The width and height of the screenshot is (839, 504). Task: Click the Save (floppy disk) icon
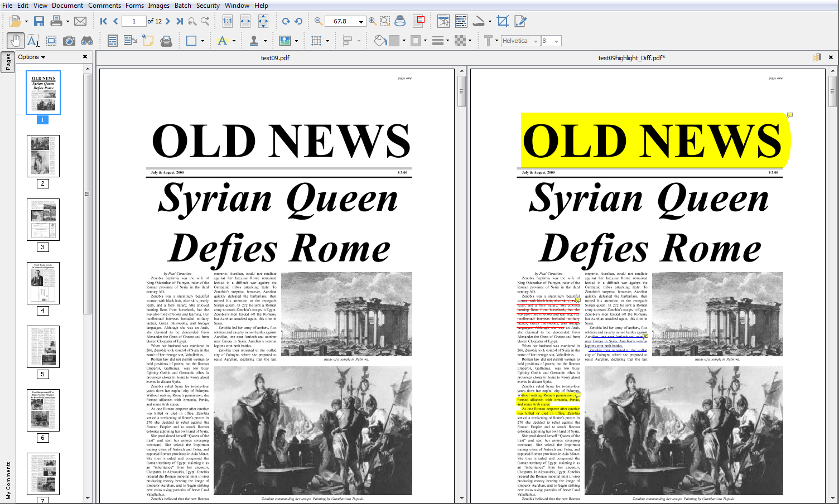coord(39,21)
